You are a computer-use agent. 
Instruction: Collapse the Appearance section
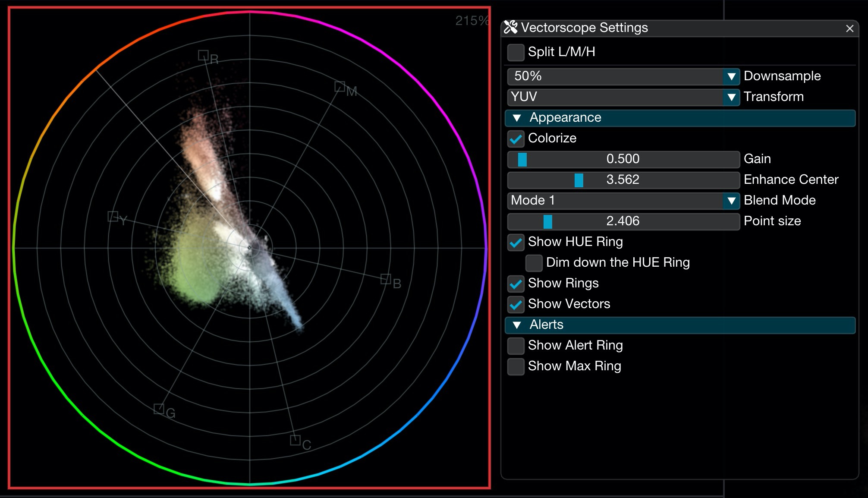click(517, 118)
